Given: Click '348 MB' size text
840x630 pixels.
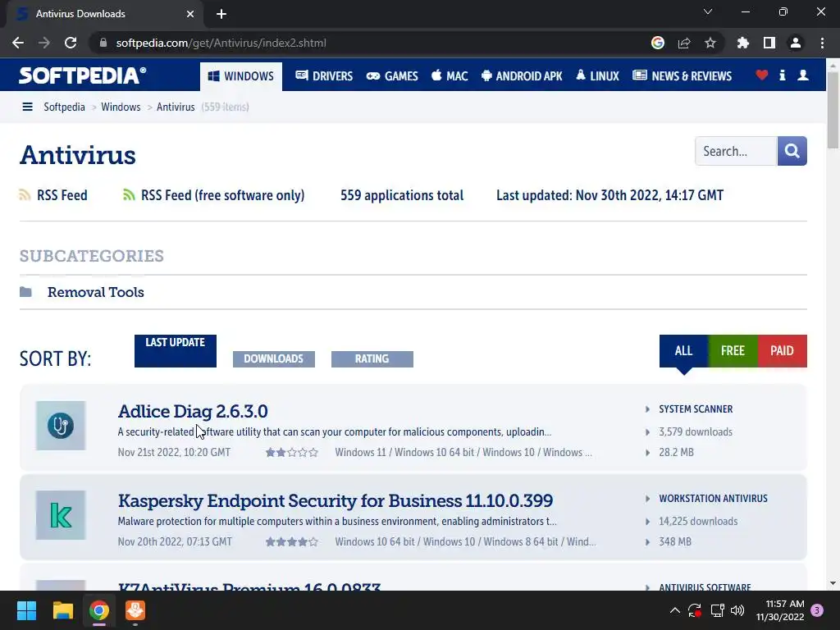Looking at the screenshot, I should coord(675,542).
